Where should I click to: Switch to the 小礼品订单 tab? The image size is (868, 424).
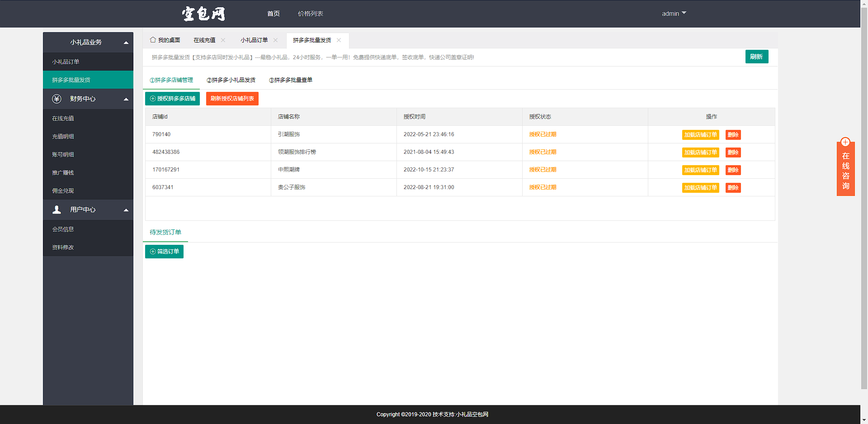254,40
